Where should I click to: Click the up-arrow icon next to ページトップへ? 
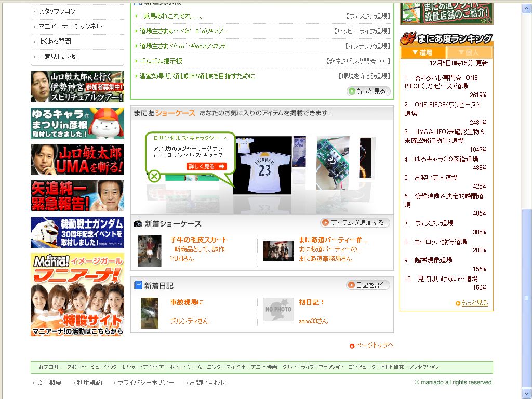(352, 346)
